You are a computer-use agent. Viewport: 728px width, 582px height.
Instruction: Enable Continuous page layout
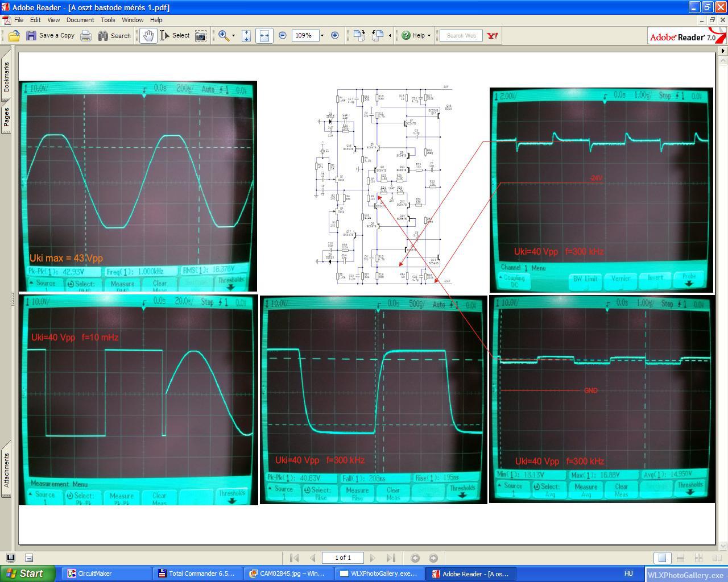tap(680, 558)
